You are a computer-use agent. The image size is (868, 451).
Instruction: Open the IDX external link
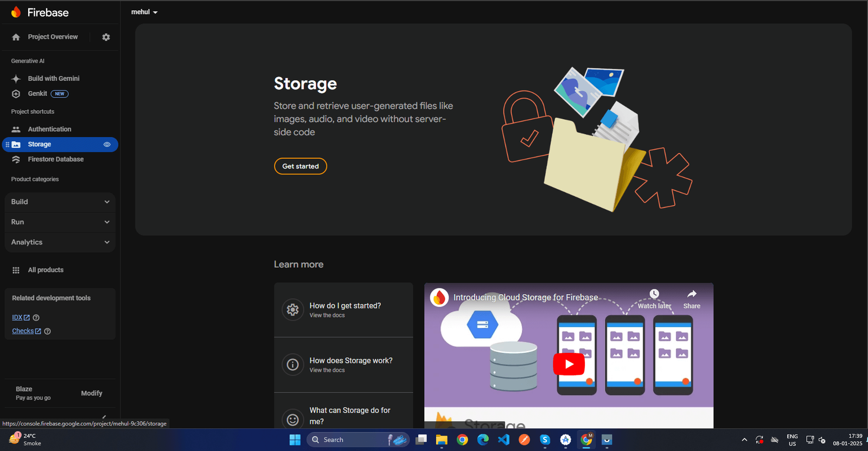click(21, 318)
